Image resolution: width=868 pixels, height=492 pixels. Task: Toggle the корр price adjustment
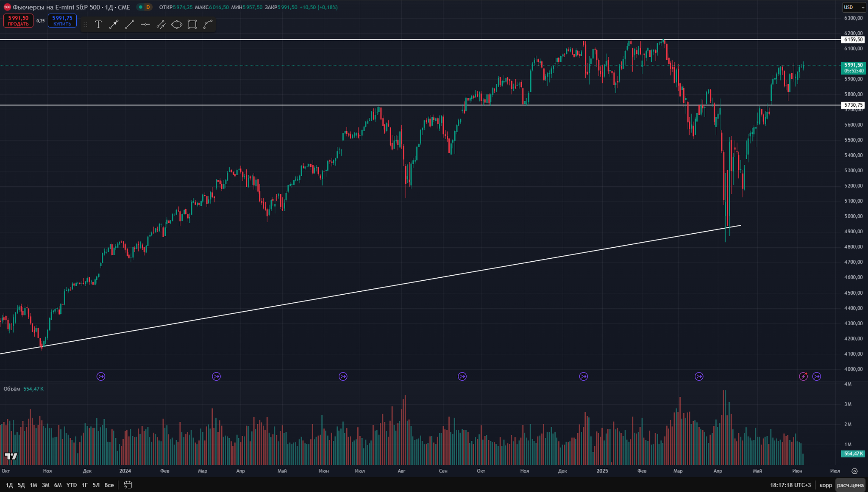click(825, 485)
